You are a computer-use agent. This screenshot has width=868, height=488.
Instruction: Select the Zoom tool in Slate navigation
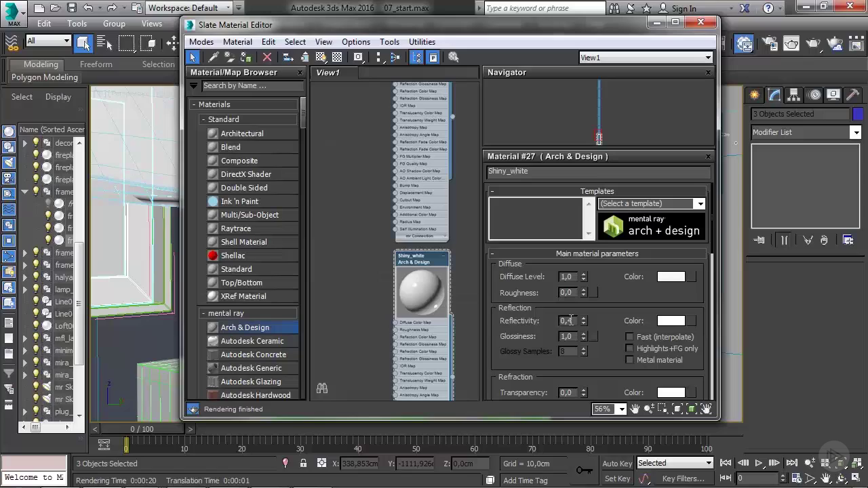[650, 409]
